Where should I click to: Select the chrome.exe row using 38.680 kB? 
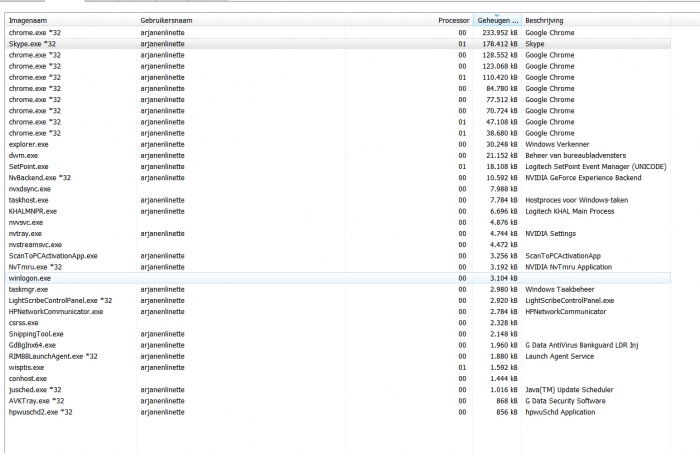(338, 133)
